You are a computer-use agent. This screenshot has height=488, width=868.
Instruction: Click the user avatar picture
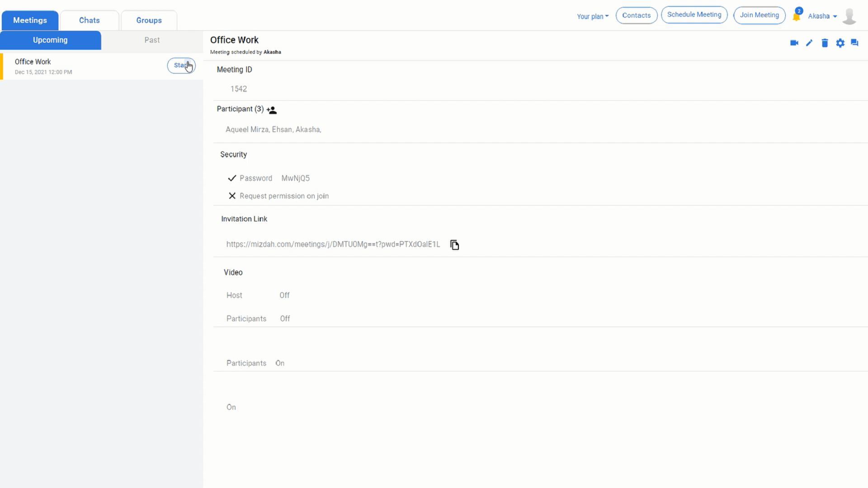point(849,16)
